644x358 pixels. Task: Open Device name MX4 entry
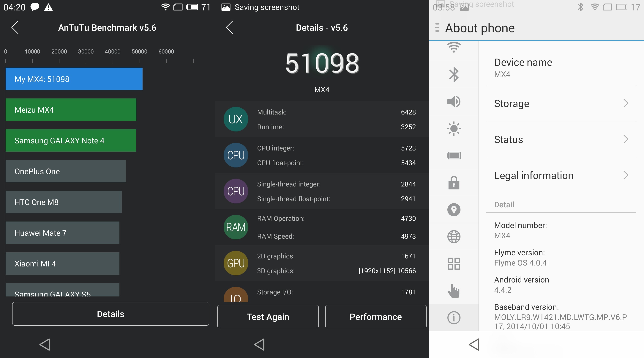pos(561,67)
